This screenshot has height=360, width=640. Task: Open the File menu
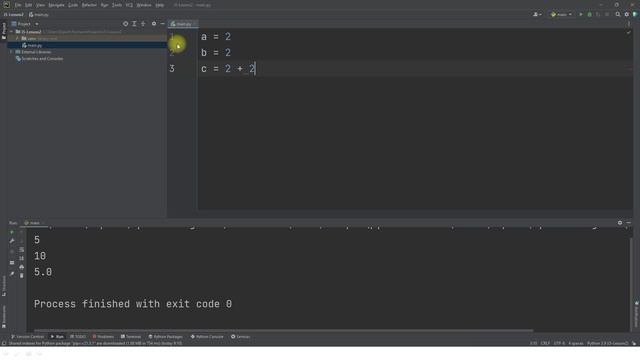tap(18, 5)
